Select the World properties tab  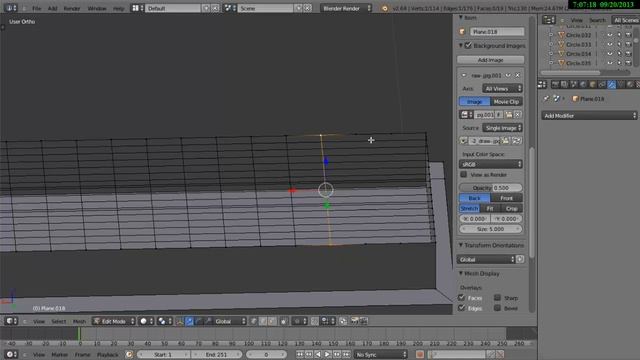pyautogui.click(x=583, y=84)
